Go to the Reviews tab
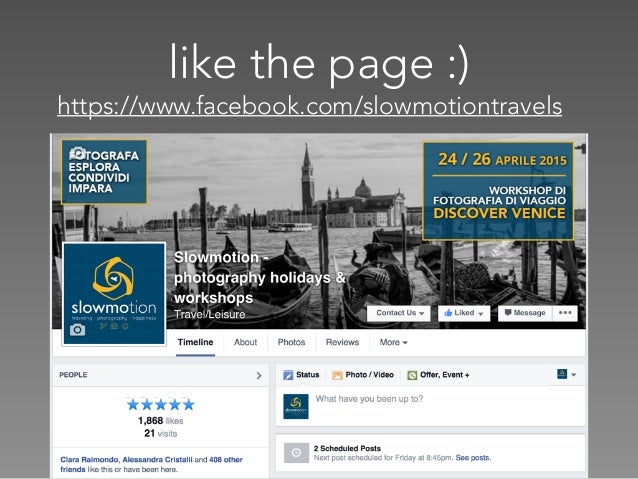 click(x=342, y=342)
